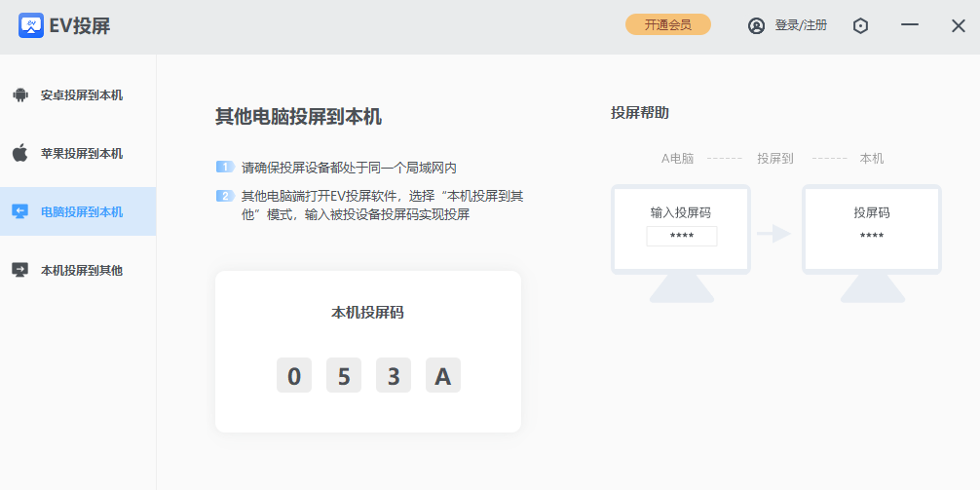980x490 pixels.
Task: Click the code character tile A
Action: tap(443, 375)
